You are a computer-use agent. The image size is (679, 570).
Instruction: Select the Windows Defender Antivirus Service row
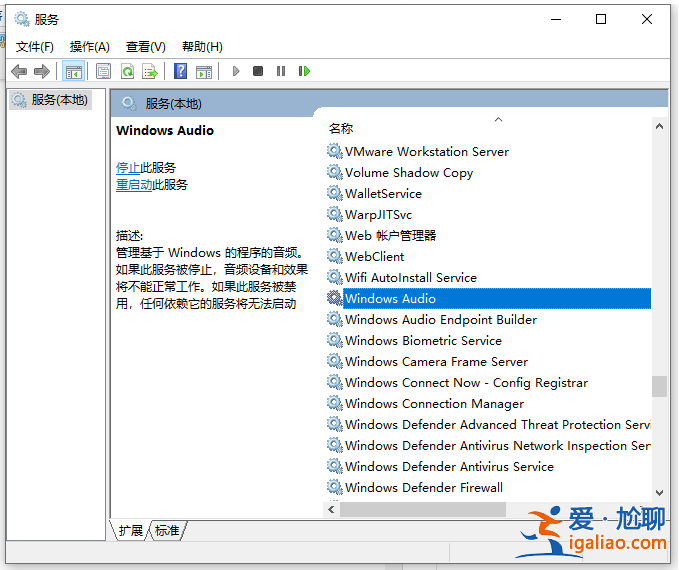click(x=489, y=466)
